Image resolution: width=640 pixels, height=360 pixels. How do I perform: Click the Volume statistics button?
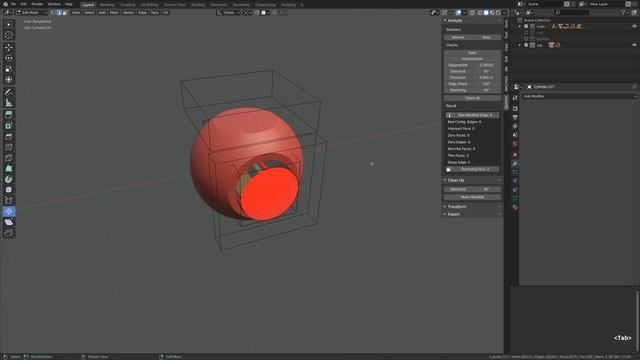pos(458,37)
